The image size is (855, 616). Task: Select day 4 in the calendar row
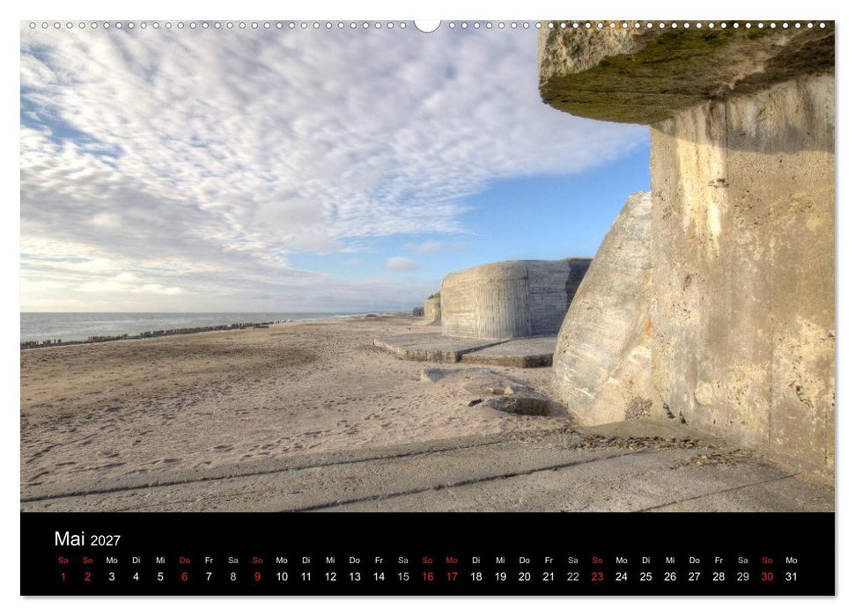(136, 576)
